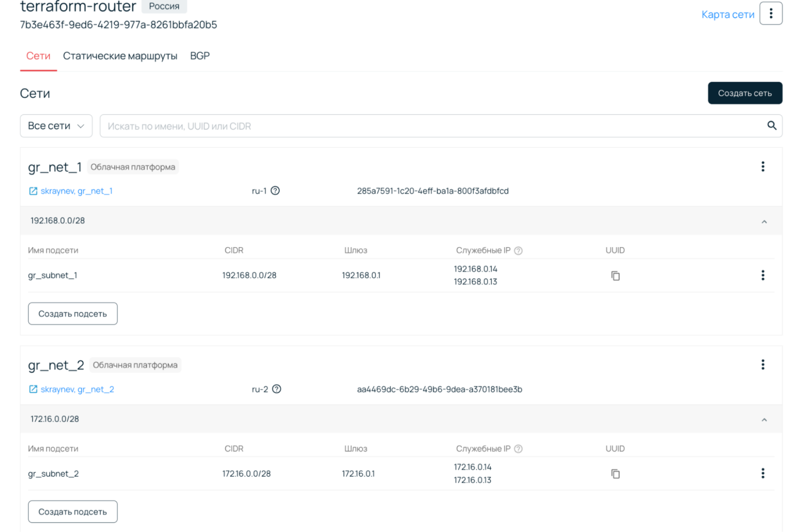The width and height of the screenshot is (802, 532).
Task: Collapse the 192.168.0.0/28 subnet section
Action: pyautogui.click(x=764, y=221)
